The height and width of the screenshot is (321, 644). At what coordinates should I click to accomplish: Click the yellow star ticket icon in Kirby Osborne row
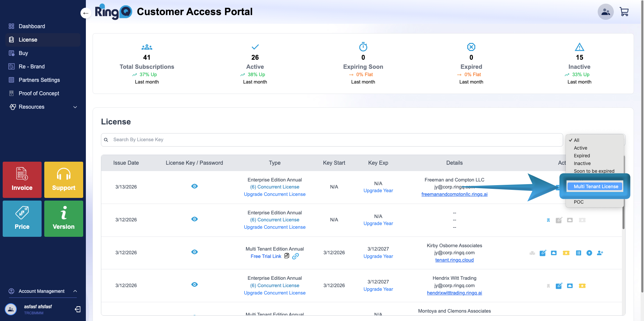pos(566,253)
